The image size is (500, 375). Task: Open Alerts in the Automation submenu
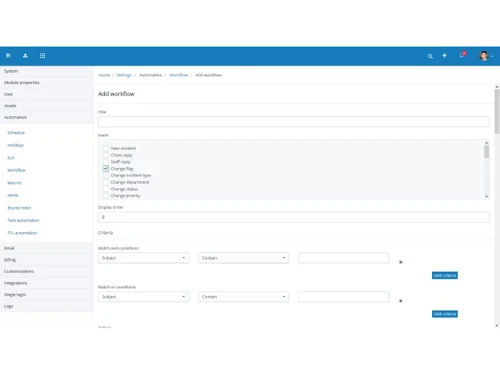coord(13,195)
